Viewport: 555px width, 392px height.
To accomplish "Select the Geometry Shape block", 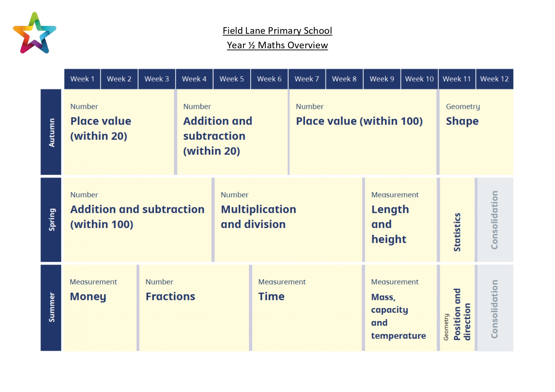I will click(476, 132).
